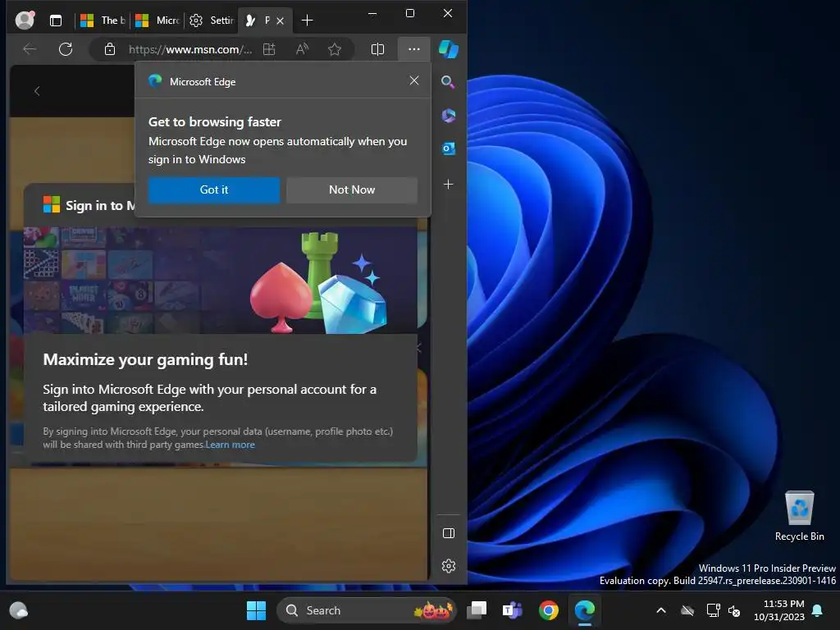The height and width of the screenshot is (630, 840).
Task: Open the weather widget on taskbar
Action: point(19,610)
